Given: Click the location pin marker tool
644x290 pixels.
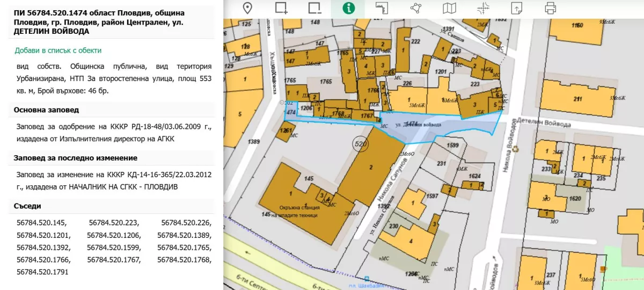Looking at the screenshot, I should [x=247, y=8].
